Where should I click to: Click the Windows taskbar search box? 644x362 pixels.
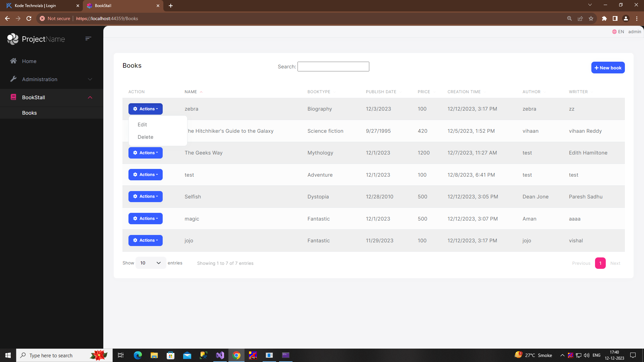click(x=64, y=355)
